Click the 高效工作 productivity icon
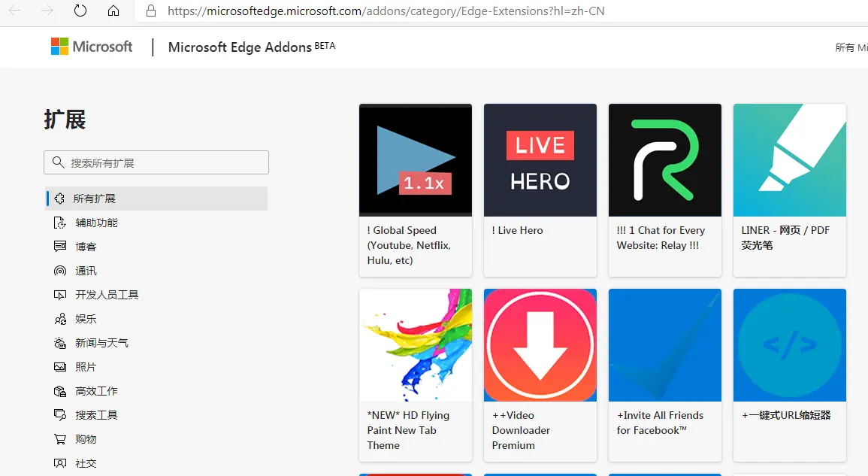The width and height of the screenshot is (868, 476). (x=60, y=391)
